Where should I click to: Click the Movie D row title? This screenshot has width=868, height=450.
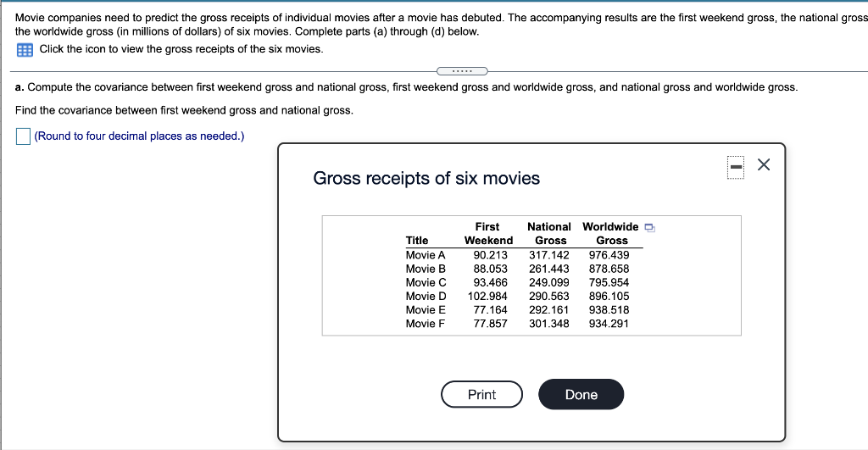click(426, 296)
